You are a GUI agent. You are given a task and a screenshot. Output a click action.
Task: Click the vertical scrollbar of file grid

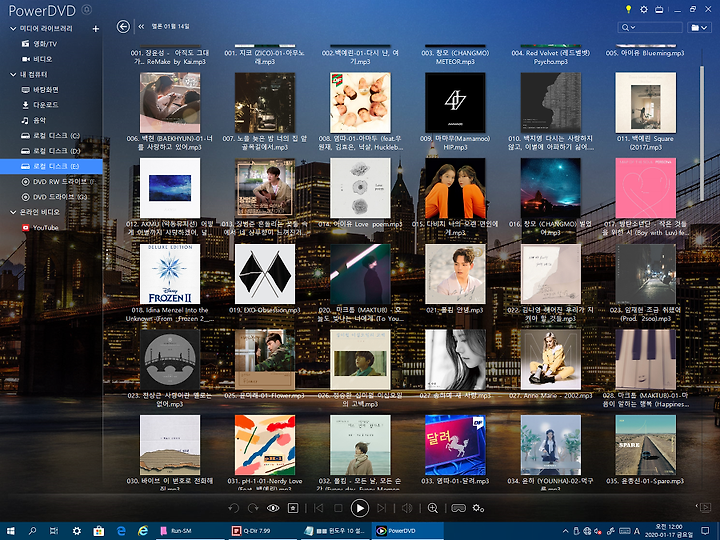coord(702,133)
